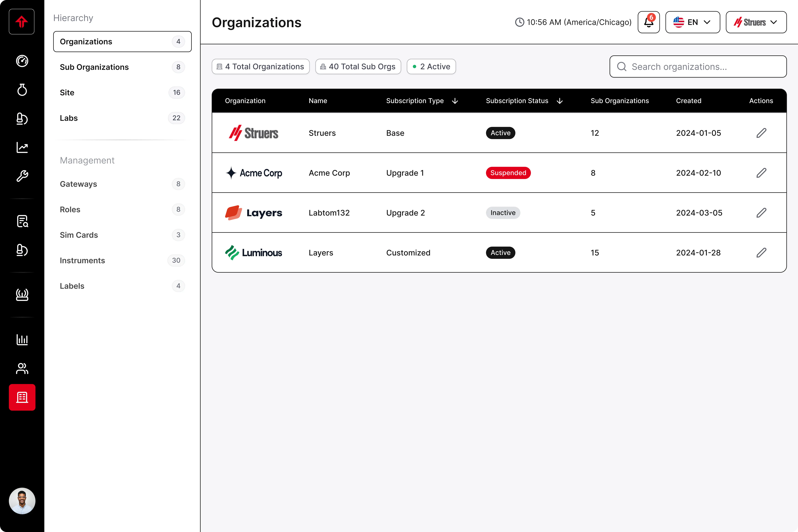Click the Layers logo in the table
The width and height of the screenshot is (798, 532).
pos(253,213)
